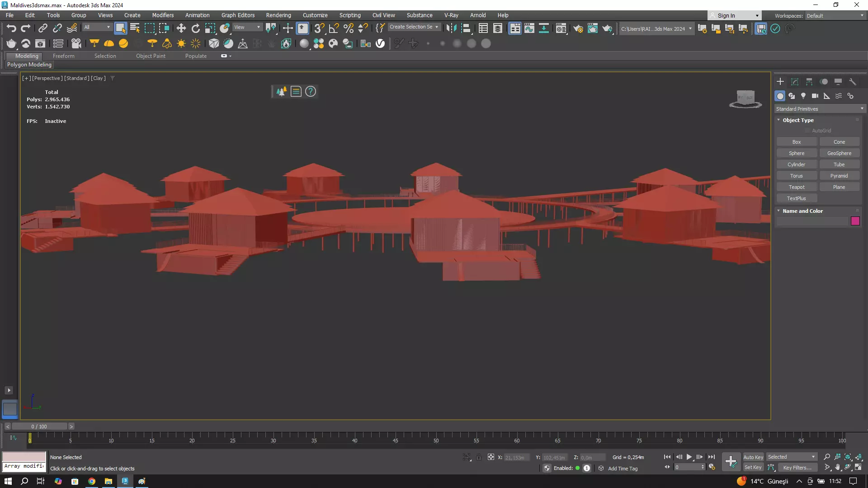Open the Modify command panel tab
Screen dimensions: 868x488
pos(794,82)
